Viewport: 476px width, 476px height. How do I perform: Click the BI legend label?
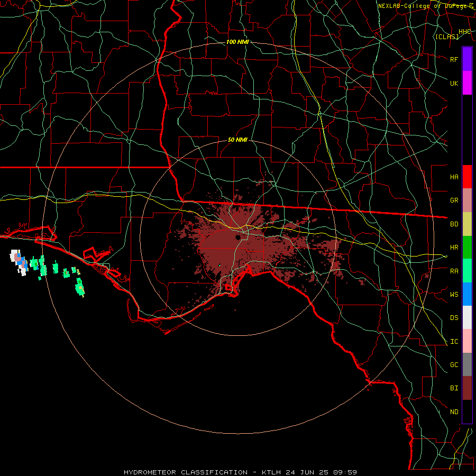[x=454, y=388]
